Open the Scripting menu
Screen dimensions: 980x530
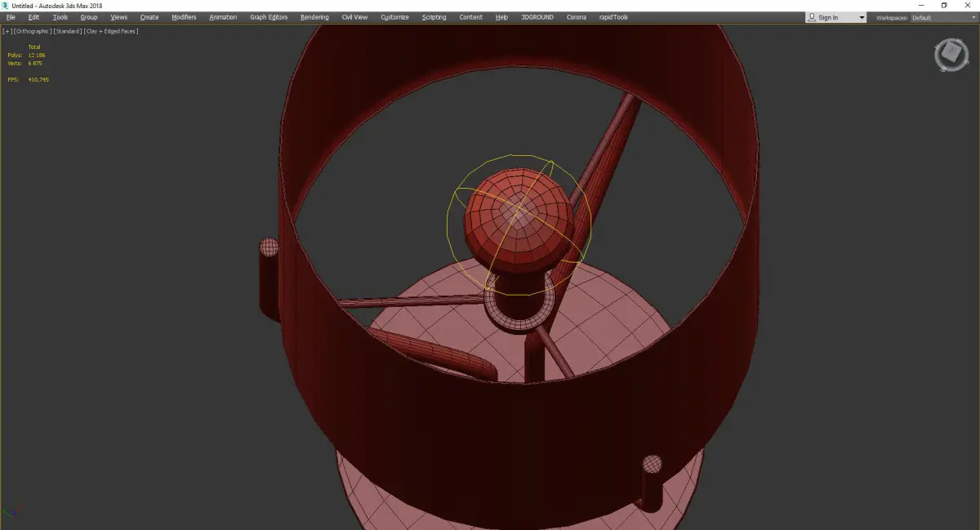coord(434,17)
